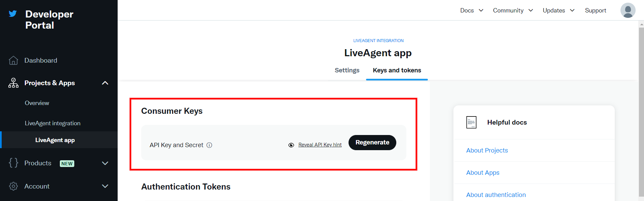
Task: Select the Dashboard home icon
Action: (x=13, y=60)
